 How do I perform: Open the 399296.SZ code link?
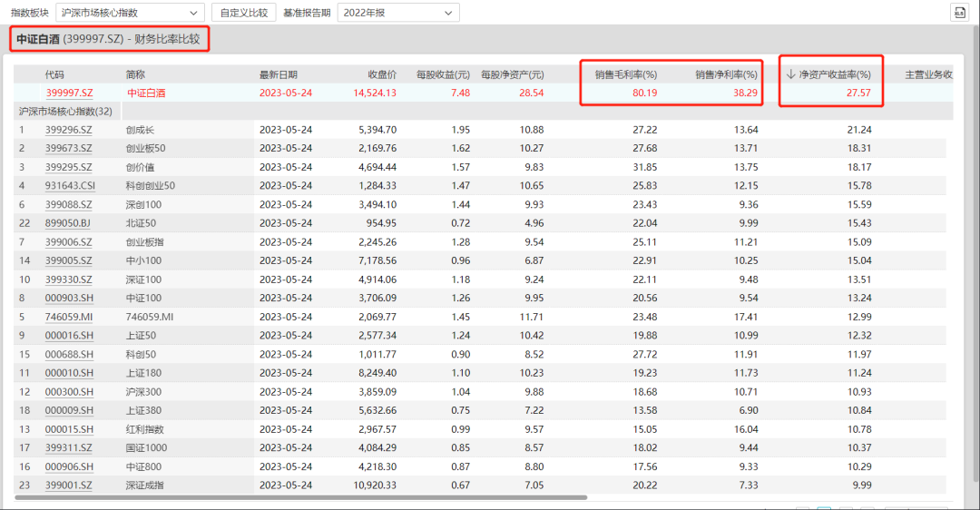click(68, 130)
